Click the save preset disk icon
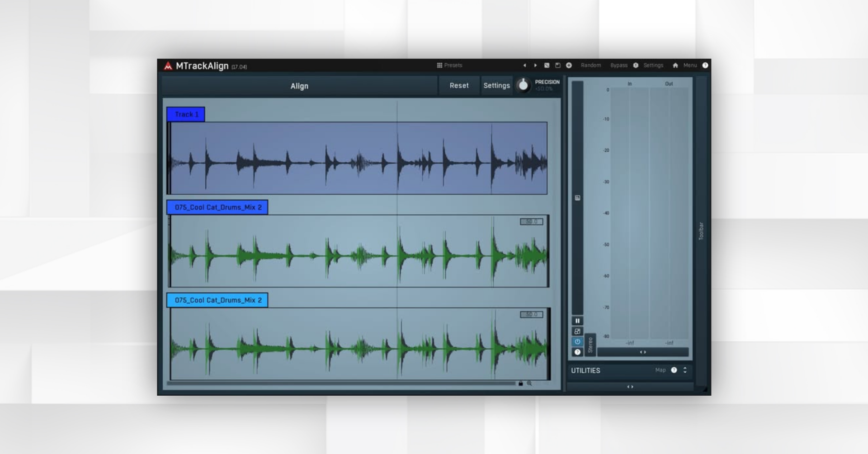Viewport: 868px width, 454px height. [557, 66]
